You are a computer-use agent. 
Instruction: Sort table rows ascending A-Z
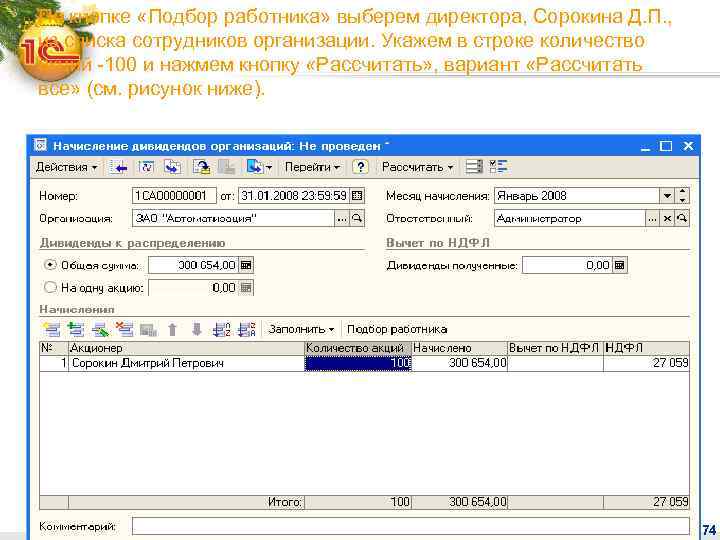tap(222, 329)
